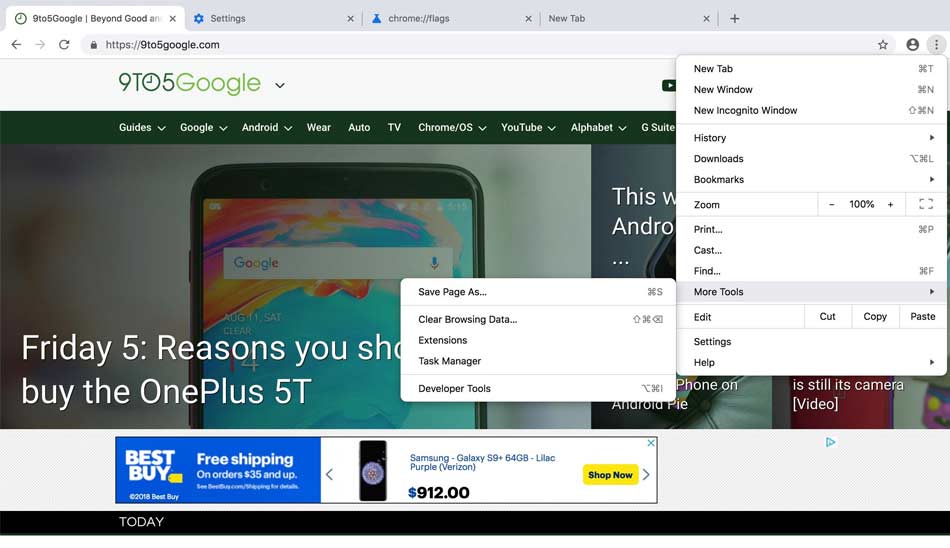The width and height of the screenshot is (950, 548).
Task: Click the Google search bar in hero image
Action: 337,262
